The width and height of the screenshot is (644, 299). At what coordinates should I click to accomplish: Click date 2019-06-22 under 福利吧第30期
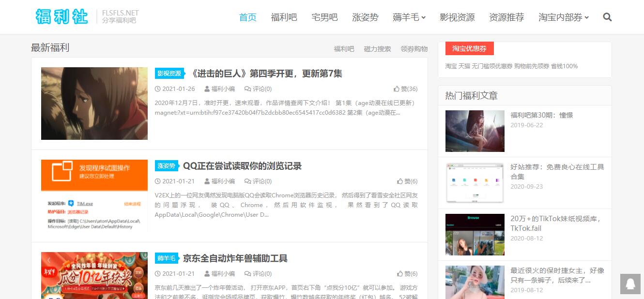[527, 125]
